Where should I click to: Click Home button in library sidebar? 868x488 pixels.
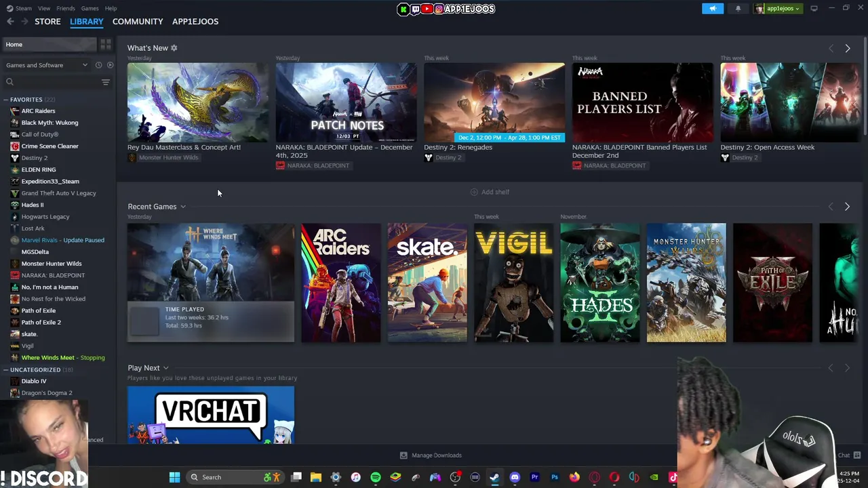[49, 45]
